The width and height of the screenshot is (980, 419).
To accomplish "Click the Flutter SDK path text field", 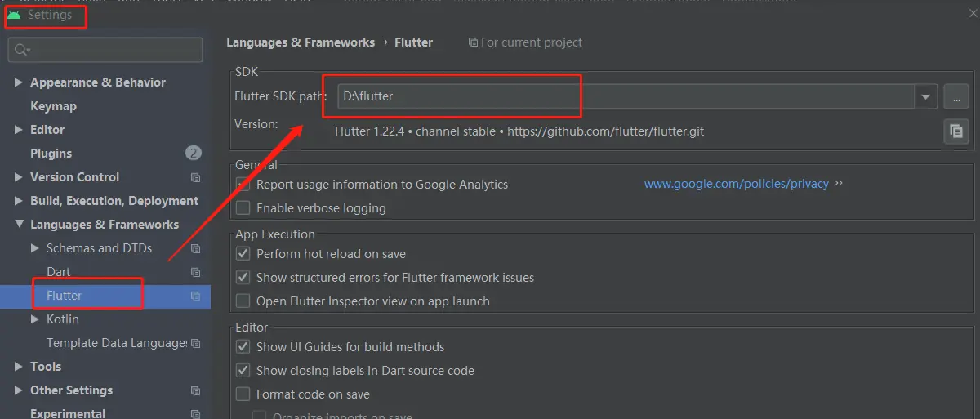I will click(626, 96).
